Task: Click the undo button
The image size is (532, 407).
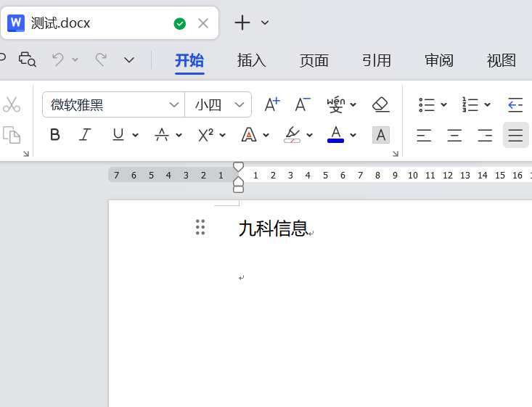Action: tap(58, 59)
